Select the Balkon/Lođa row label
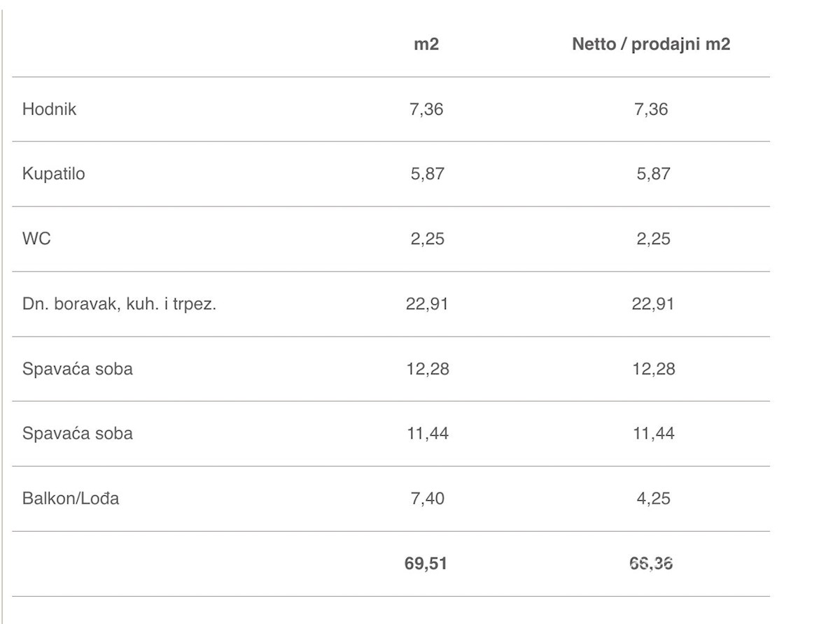Image resolution: width=840 pixels, height=624 pixels. coord(71,499)
